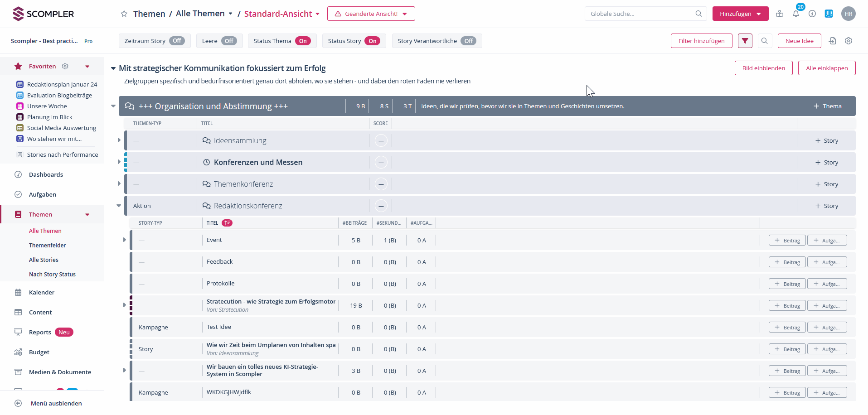Select Alle Stories in the sidebar
The width and height of the screenshot is (868, 415).
pos(44,260)
